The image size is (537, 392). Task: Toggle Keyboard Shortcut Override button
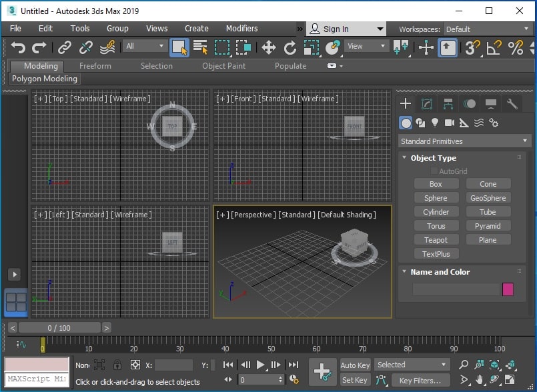point(447,47)
